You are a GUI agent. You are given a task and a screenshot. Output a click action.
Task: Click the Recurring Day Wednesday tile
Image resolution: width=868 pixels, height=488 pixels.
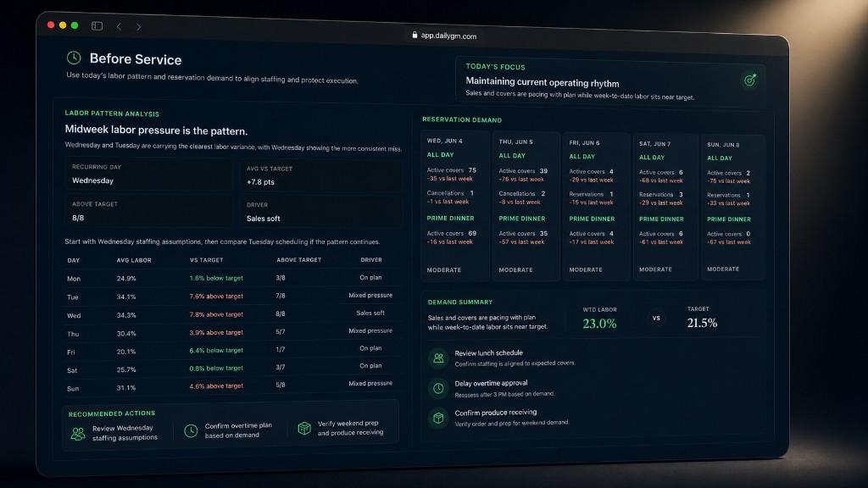148,174
